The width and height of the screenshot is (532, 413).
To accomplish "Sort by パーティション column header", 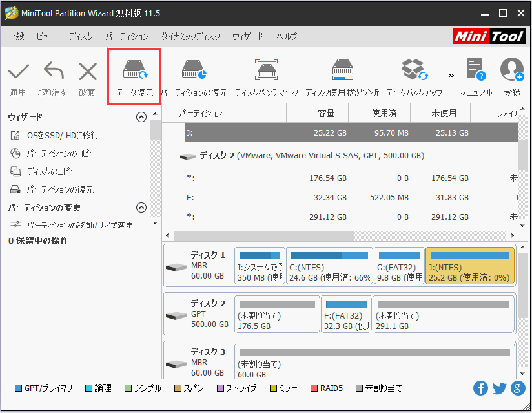I will tap(232, 113).
